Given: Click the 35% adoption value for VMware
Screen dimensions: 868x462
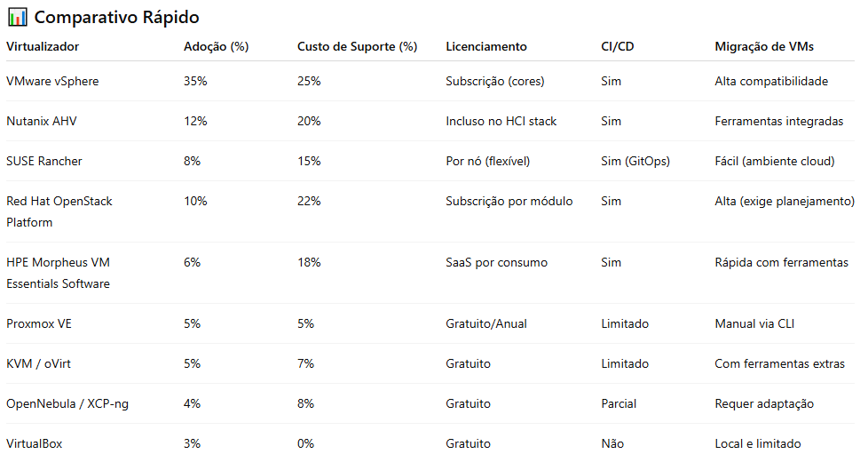Looking at the screenshot, I should [x=195, y=81].
